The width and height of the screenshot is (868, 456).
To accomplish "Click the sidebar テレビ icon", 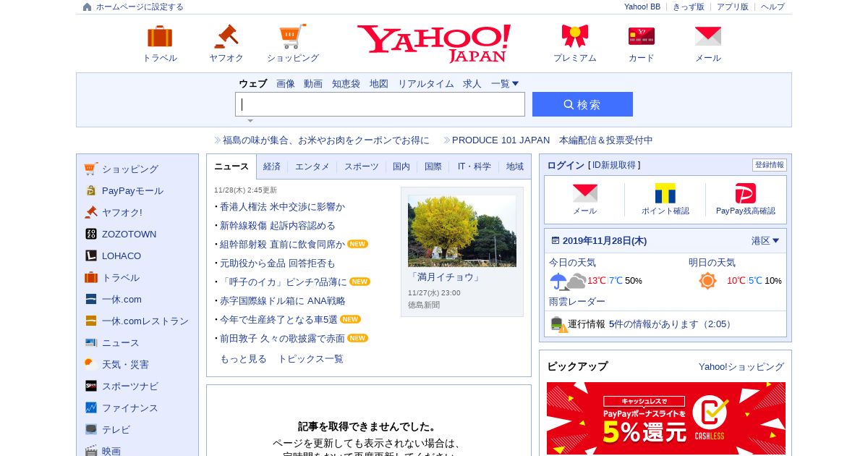I will click(90, 429).
